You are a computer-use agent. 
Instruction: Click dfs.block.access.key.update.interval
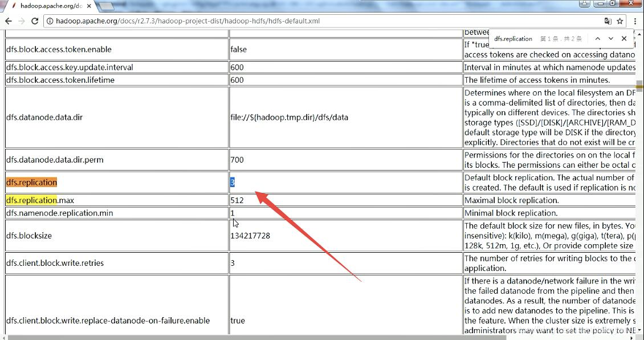point(70,67)
